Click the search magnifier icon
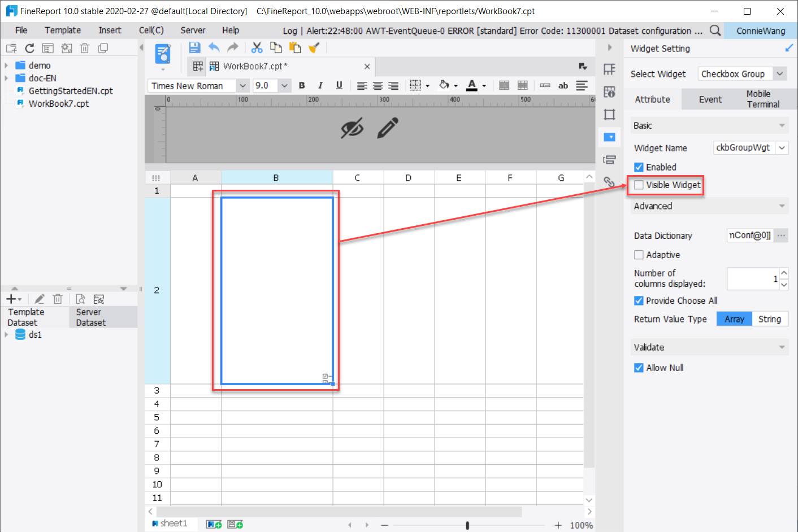 tap(715, 30)
